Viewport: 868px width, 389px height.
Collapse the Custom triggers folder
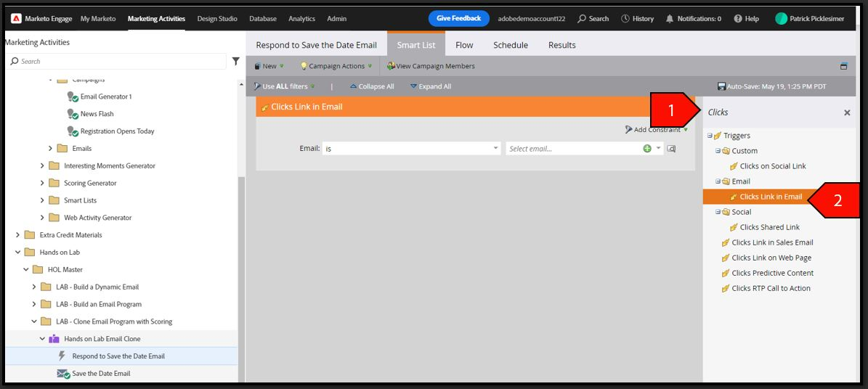718,150
